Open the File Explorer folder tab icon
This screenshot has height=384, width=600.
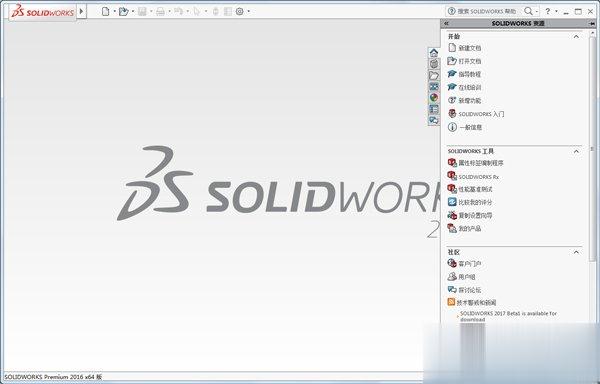434,75
